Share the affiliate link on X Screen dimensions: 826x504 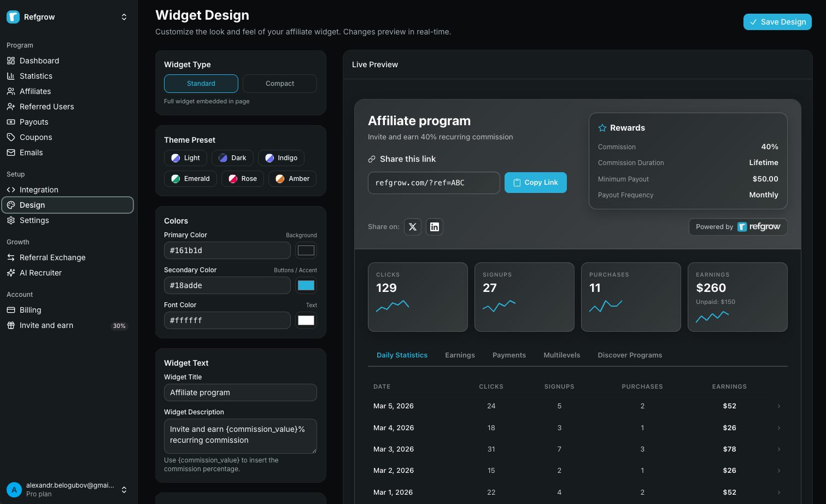(413, 227)
